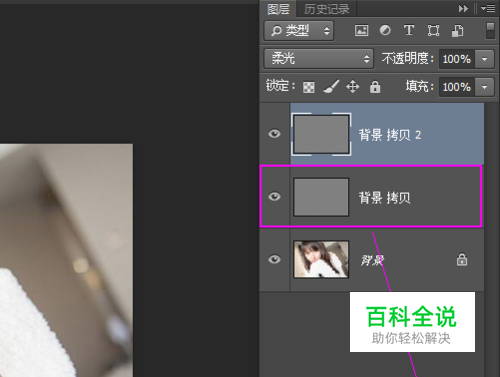Filter for shape layers
Screen dimensions: 500x377
[x=433, y=31]
